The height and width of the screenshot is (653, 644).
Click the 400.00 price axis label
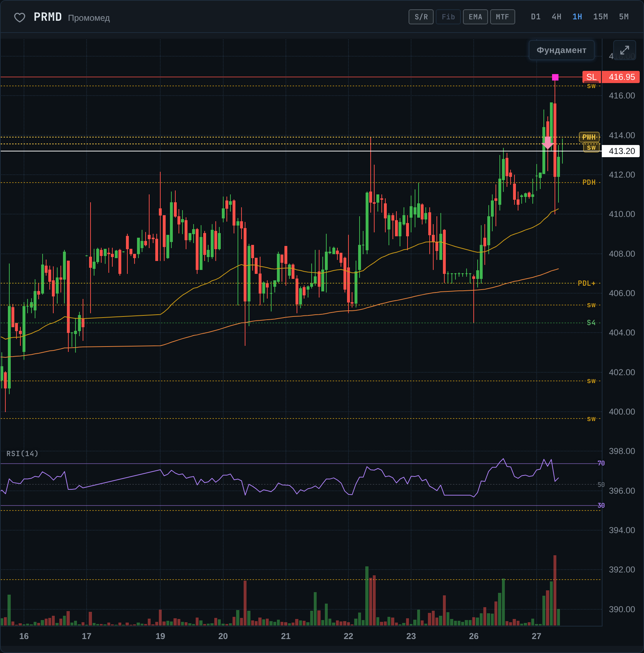tap(622, 412)
